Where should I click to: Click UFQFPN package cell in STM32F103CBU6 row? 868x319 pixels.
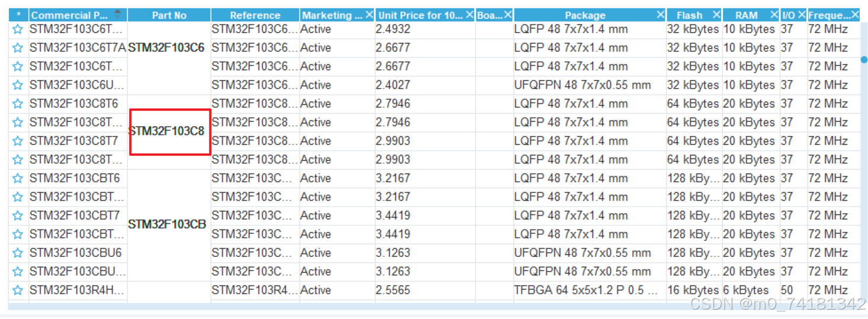(x=590, y=253)
